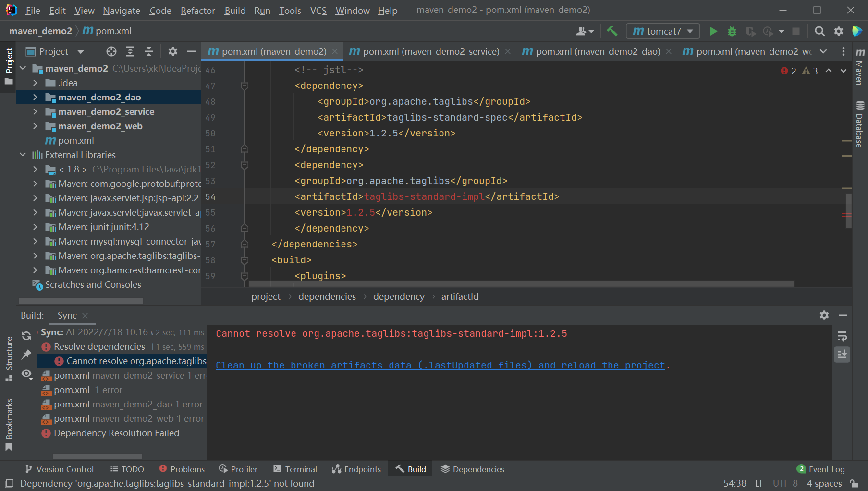The image size is (868, 491).
Task: Open the File menu
Action: [x=33, y=11]
